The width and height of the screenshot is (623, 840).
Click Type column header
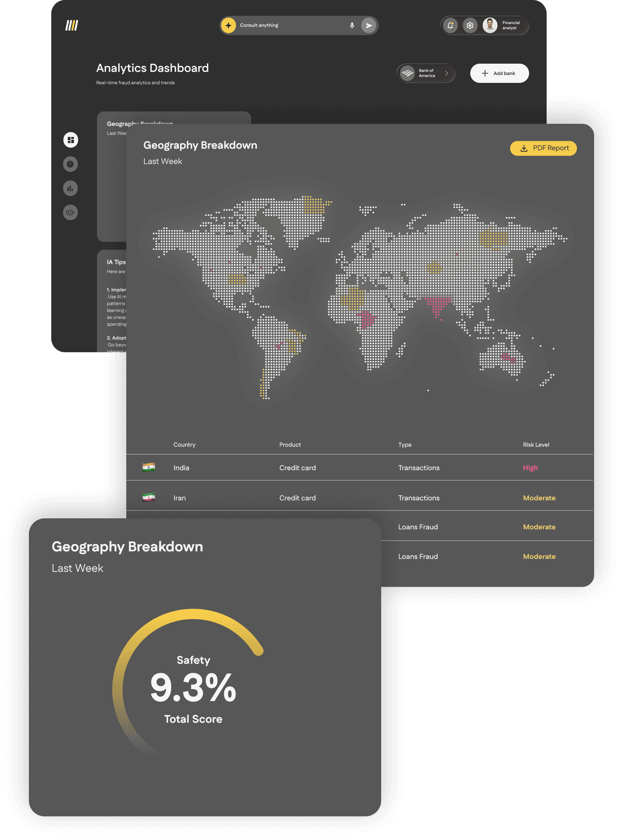[405, 444]
